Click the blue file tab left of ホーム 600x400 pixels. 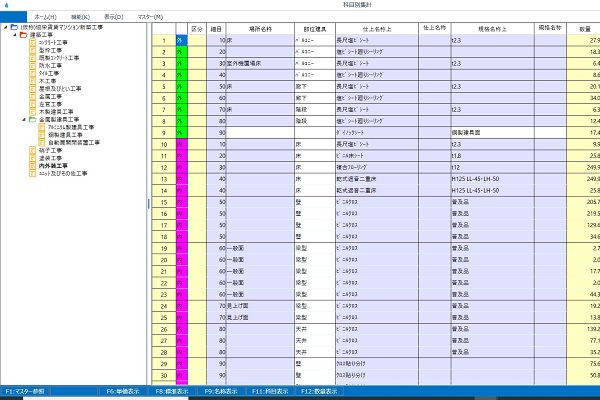pos(13,17)
